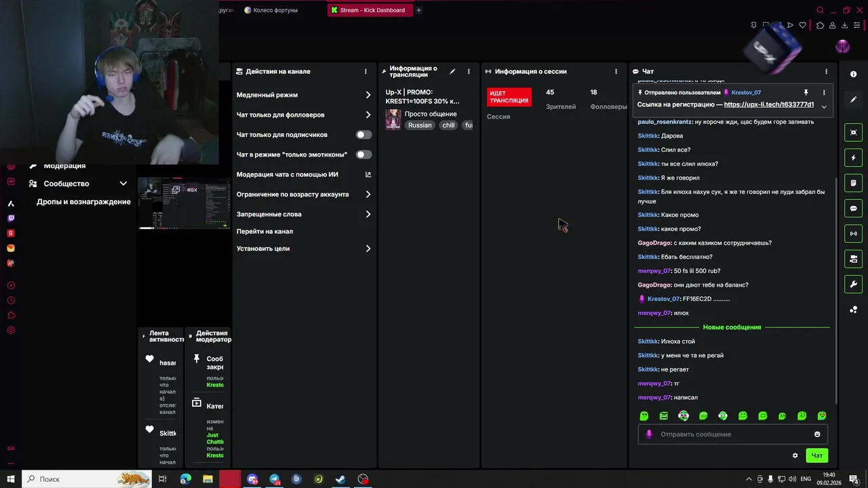Click the green Чат send button
The image size is (868, 488).
pos(817,455)
